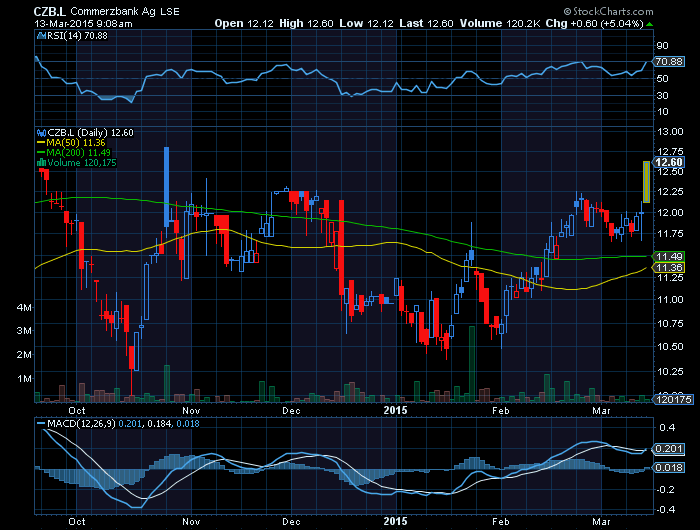Click the CZB.L (Daily) 12.60 legend entry

90,133
